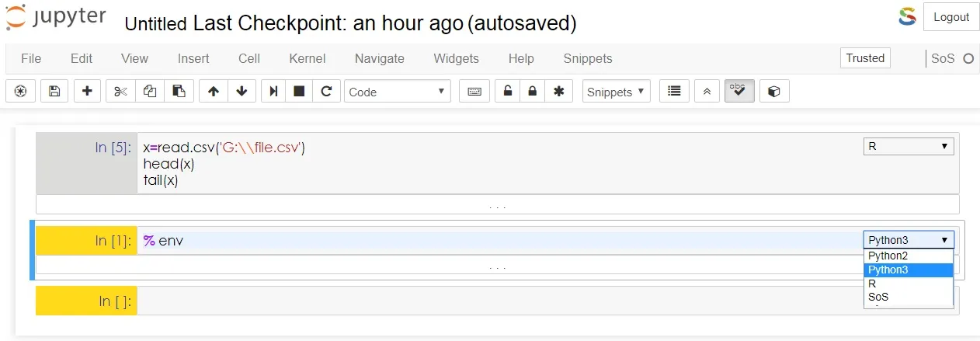The height and width of the screenshot is (341, 980).
Task: Toggle the spellcheck abc toolbar button
Action: [739, 91]
